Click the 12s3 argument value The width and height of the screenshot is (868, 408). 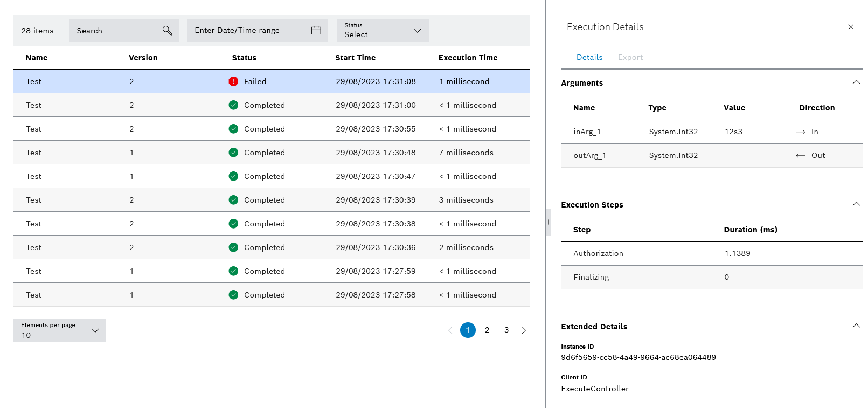click(x=733, y=132)
